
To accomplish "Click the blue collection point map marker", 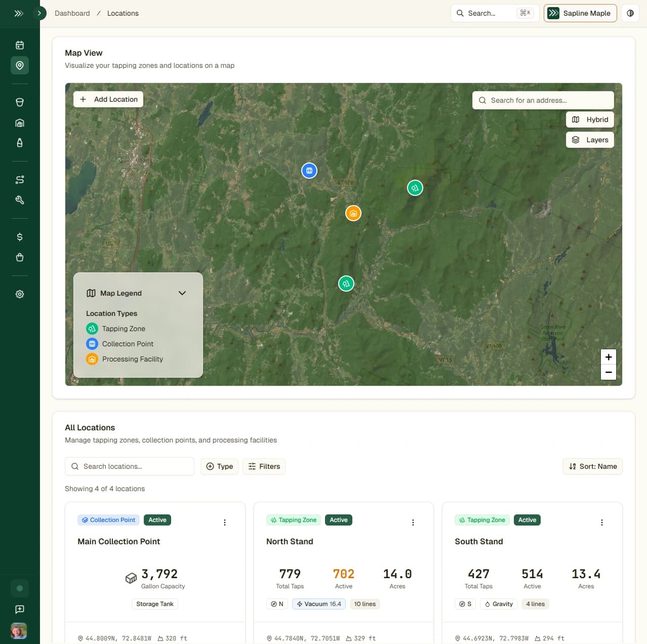I will point(309,171).
